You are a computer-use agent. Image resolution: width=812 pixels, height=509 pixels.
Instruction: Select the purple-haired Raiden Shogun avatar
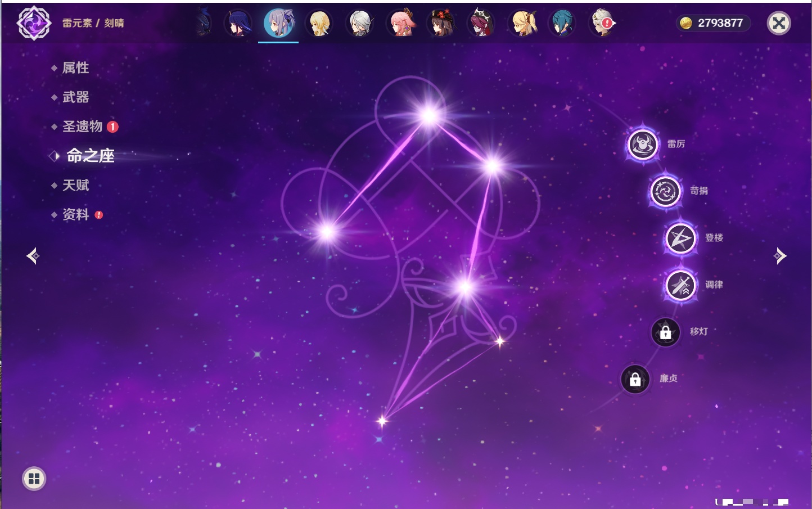[238, 24]
